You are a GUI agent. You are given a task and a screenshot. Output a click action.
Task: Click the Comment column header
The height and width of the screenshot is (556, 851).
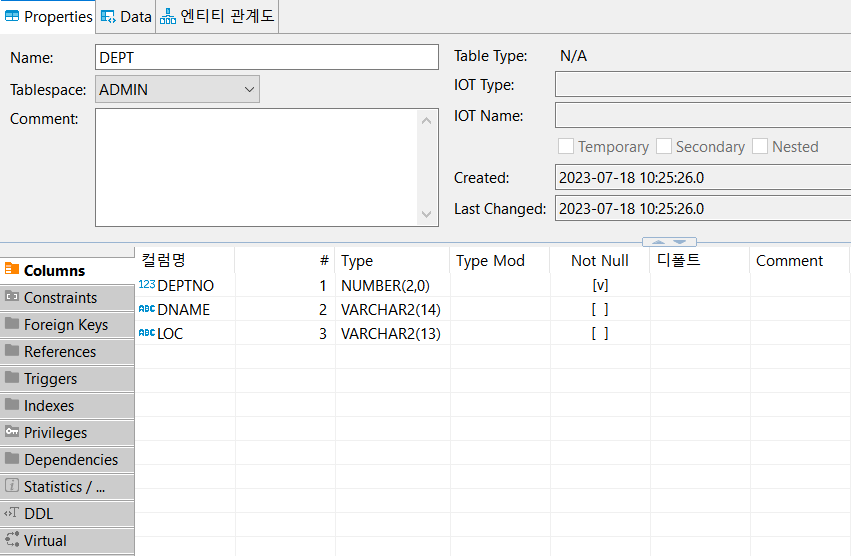pyautogui.click(x=799, y=261)
